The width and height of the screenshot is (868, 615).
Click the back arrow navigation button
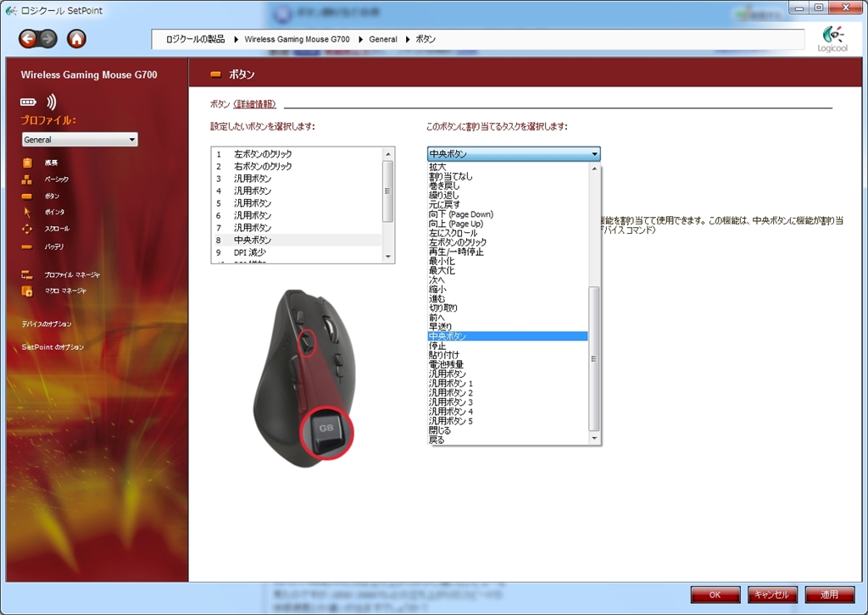tap(28, 39)
